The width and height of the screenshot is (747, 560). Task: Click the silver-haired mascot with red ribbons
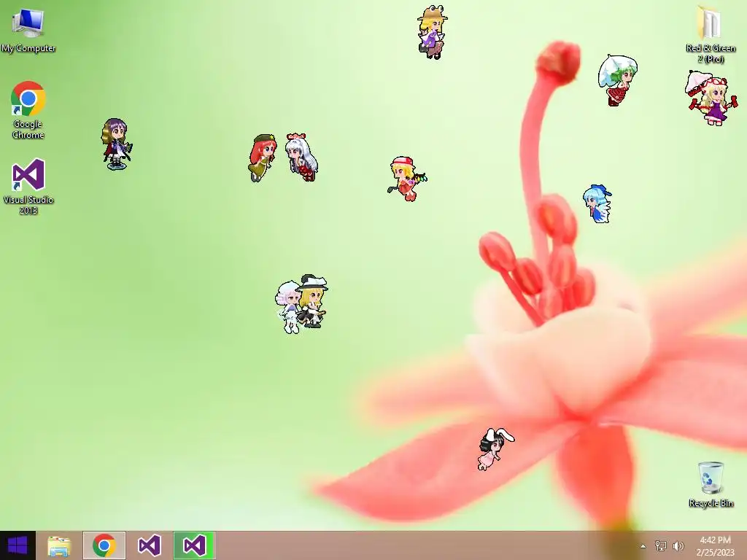pyautogui.click(x=301, y=157)
